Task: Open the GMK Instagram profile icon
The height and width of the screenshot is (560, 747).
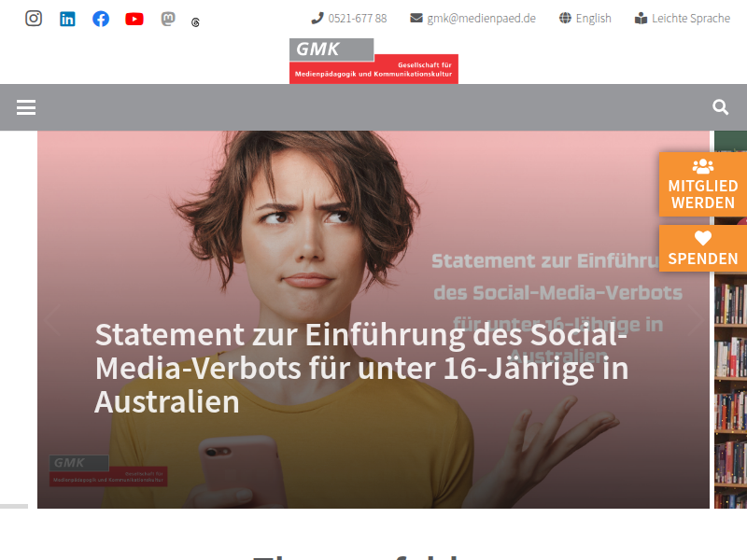Action: pyautogui.click(x=34, y=19)
